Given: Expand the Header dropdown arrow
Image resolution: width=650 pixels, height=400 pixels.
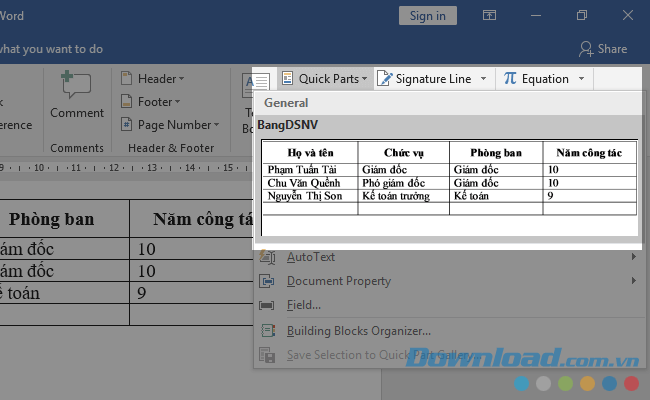Looking at the screenshot, I should [181, 79].
